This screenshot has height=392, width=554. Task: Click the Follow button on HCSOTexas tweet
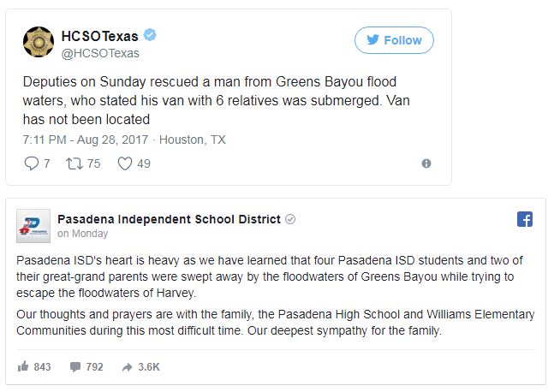(x=394, y=40)
